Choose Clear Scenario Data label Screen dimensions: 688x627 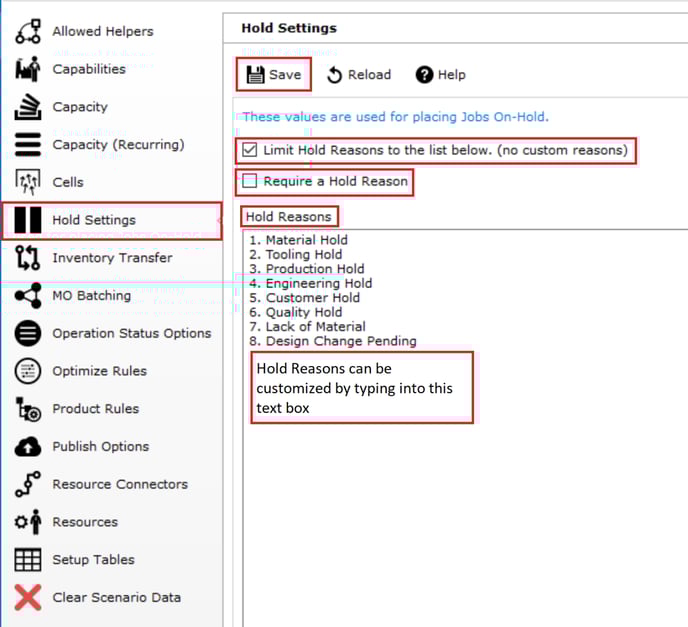coord(117,597)
